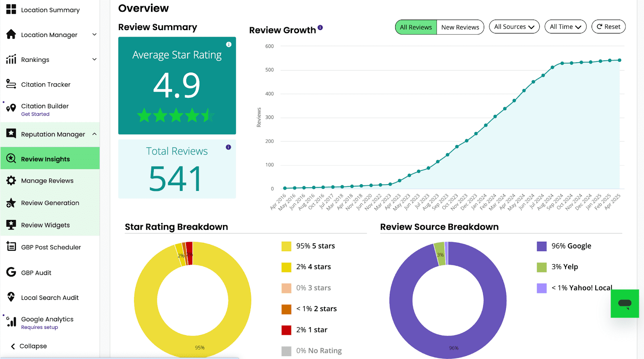This screenshot has height=359, width=644.
Task: Open the All Time dropdown
Action: [x=566, y=27]
